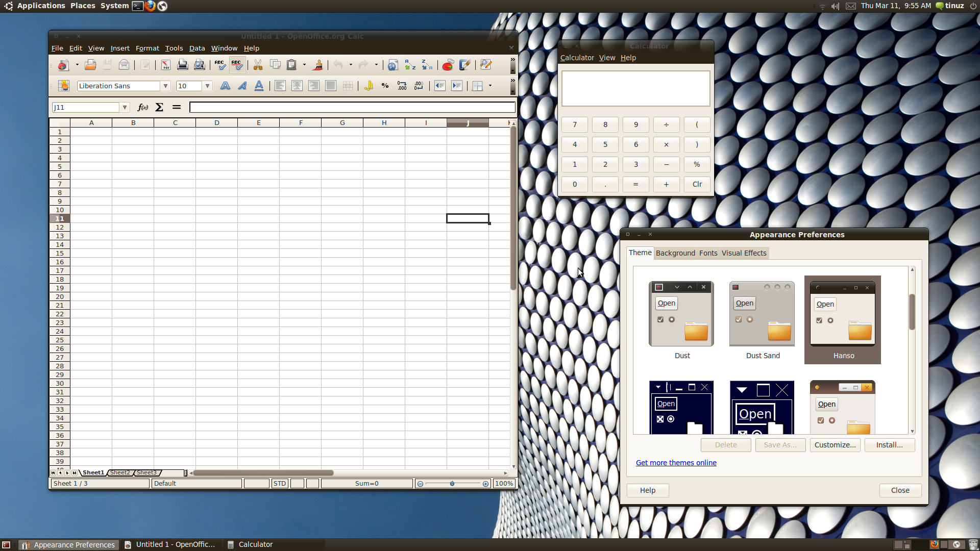Click the Copy icon in Calc toolbar
The height and width of the screenshot is (551, 980).
275,65
